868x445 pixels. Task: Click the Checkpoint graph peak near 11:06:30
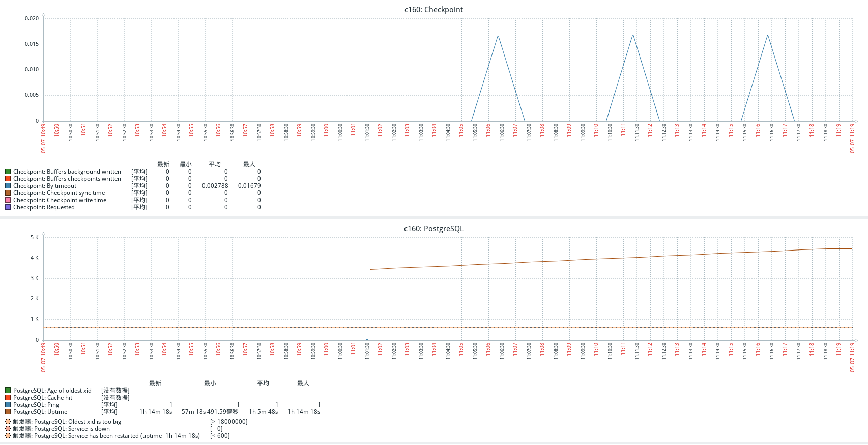pyautogui.click(x=498, y=36)
